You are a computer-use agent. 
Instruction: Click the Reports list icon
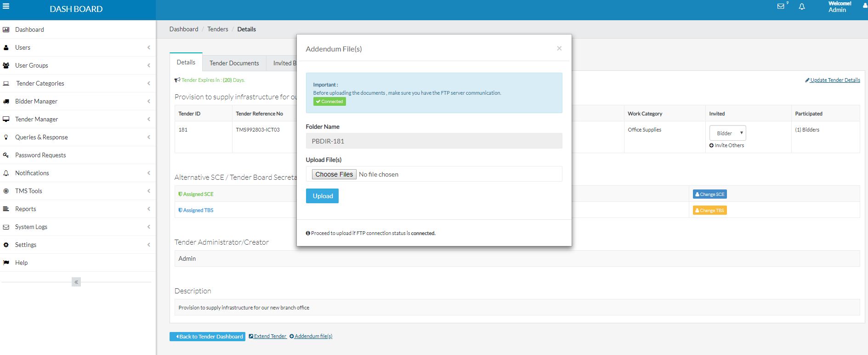point(6,209)
